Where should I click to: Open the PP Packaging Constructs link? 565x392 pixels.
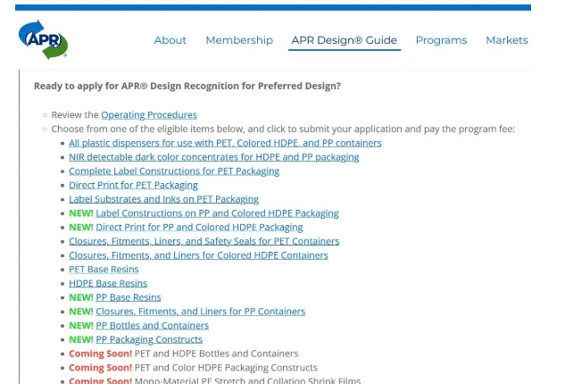point(149,339)
